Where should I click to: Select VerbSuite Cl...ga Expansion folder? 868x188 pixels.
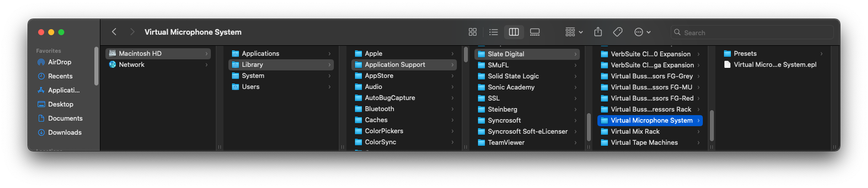click(x=650, y=65)
